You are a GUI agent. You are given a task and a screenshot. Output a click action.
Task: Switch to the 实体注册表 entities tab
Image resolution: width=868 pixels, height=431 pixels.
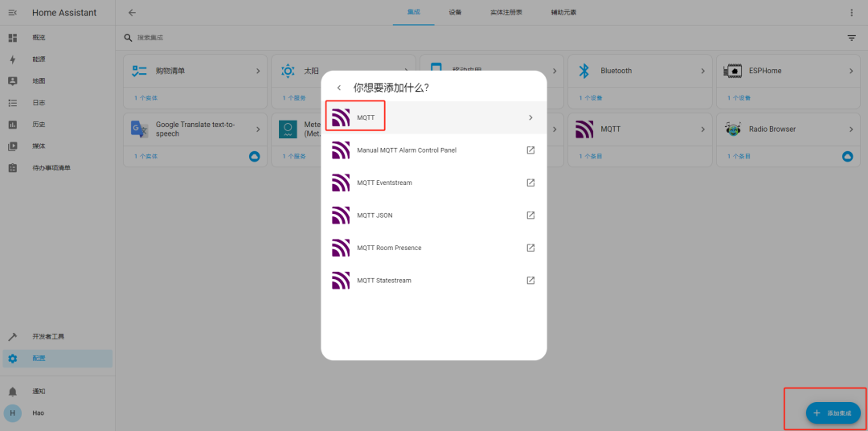pos(506,12)
